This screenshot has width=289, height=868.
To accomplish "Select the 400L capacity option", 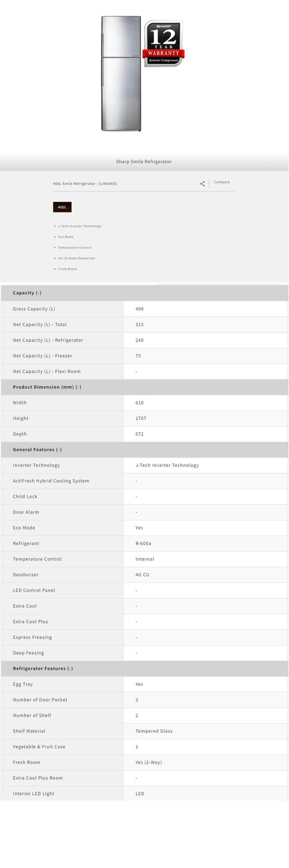I will pos(62,207).
